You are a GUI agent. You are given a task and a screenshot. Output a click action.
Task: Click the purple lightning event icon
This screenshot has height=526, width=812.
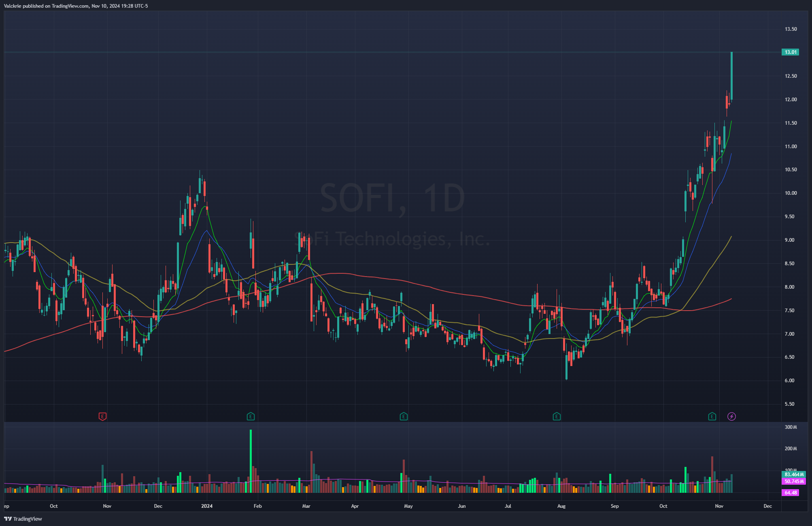(x=731, y=416)
